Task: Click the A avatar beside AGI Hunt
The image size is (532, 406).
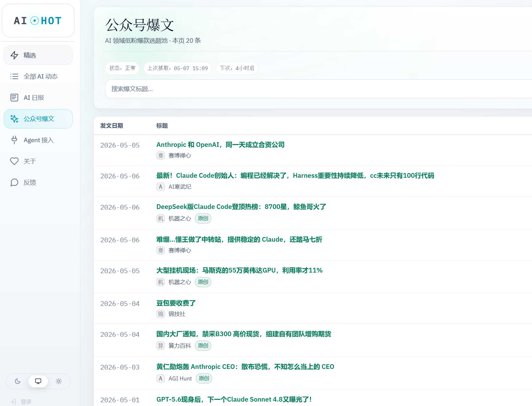Action: pyautogui.click(x=161, y=378)
